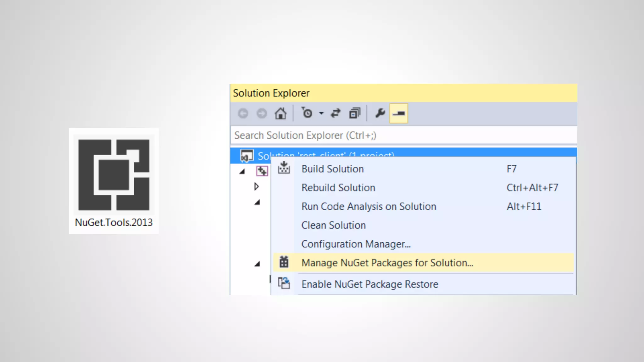Image resolution: width=644 pixels, height=362 pixels.
Task: Click Enable NuGet Package Restore
Action: point(369,284)
